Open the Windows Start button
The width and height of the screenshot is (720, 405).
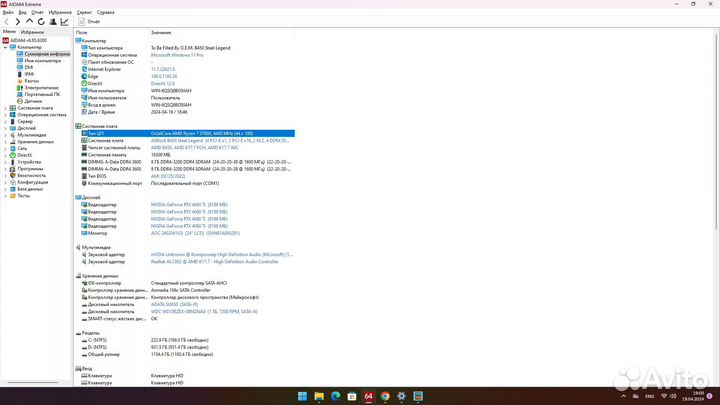point(302,396)
